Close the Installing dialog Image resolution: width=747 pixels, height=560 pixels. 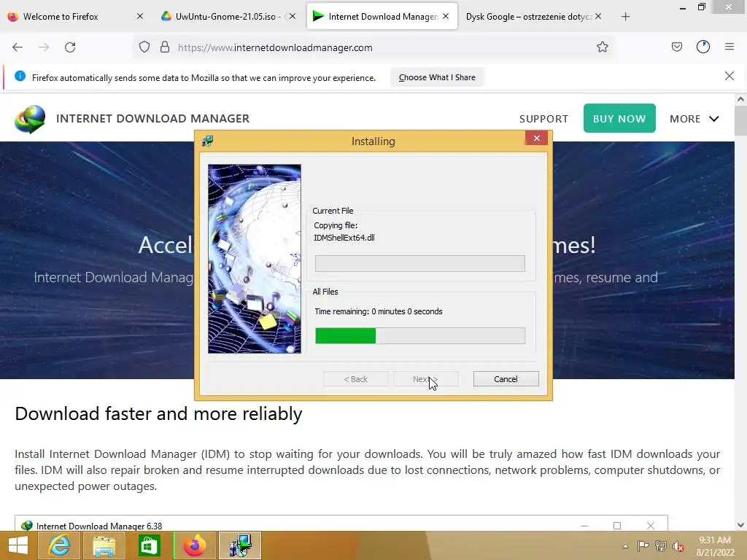536,138
